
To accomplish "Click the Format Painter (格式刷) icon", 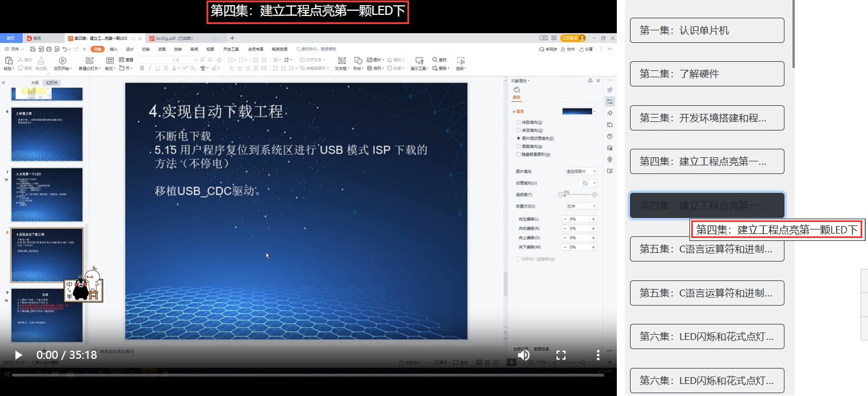I will [x=41, y=61].
